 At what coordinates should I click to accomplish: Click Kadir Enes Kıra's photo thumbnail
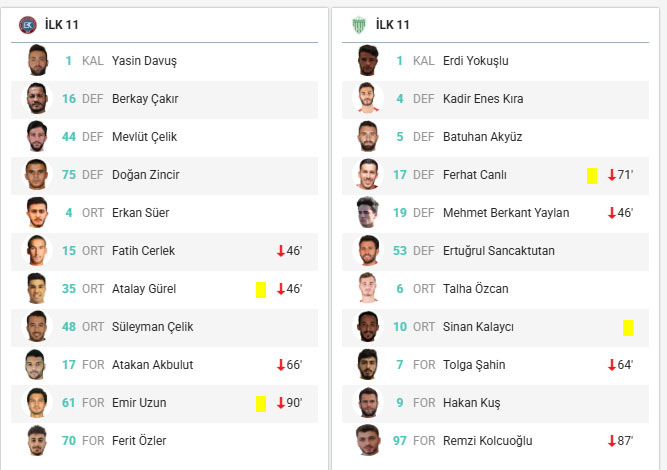[369, 99]
